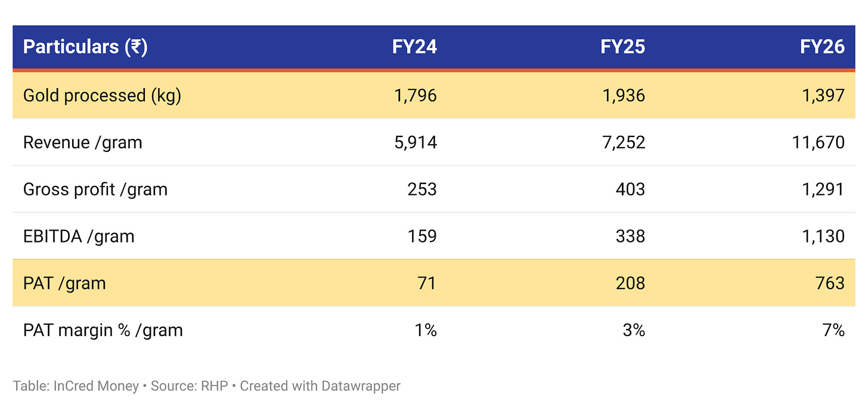
Task: Click the PAT /gram row label
Action: (x=64, y=283)
